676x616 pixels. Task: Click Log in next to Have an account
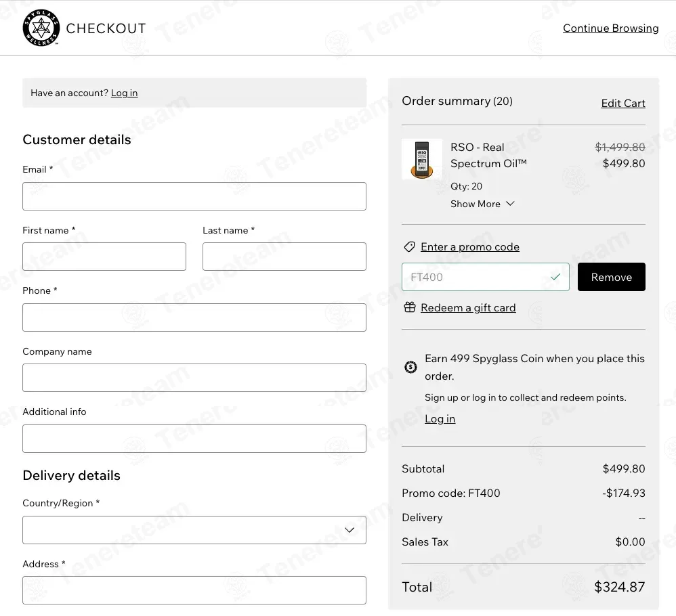(x=124, y=93)
